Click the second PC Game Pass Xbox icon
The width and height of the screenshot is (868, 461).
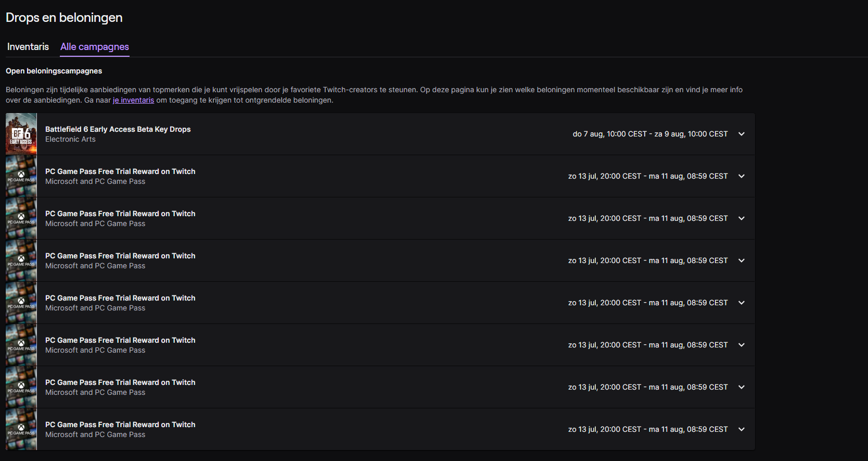coord(21,217)
